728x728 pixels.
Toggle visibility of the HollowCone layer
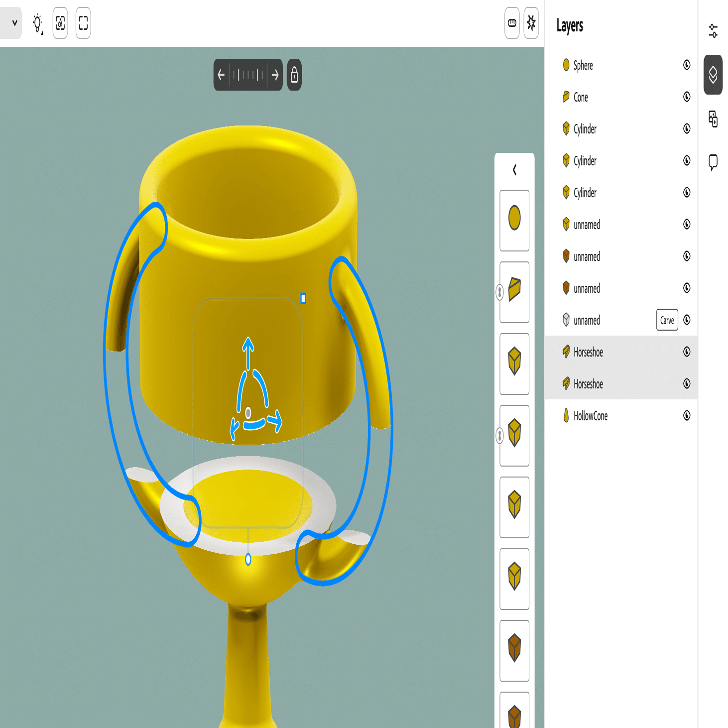pyautogui.click(x=687, y=416)
